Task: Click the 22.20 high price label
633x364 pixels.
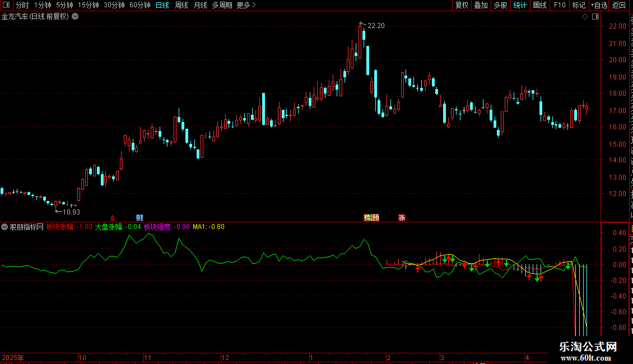Action: [x=376, y=26]
